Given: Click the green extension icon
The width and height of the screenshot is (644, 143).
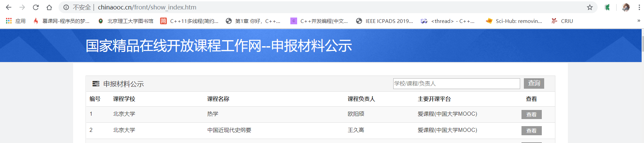Looking at the screenshot, I should (607, 7).
